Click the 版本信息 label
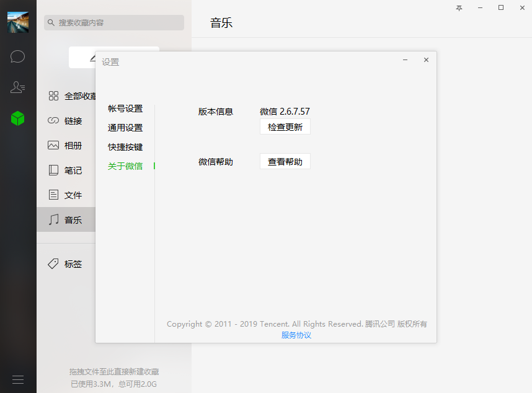 215,112
